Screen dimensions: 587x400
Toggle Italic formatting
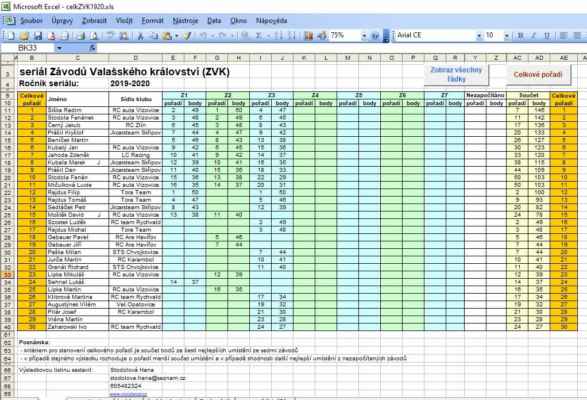(534, 36)
